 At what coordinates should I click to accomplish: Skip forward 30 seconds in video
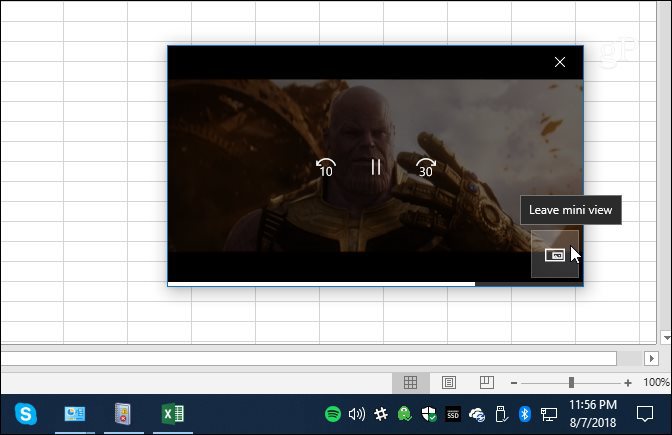(426, 168)
